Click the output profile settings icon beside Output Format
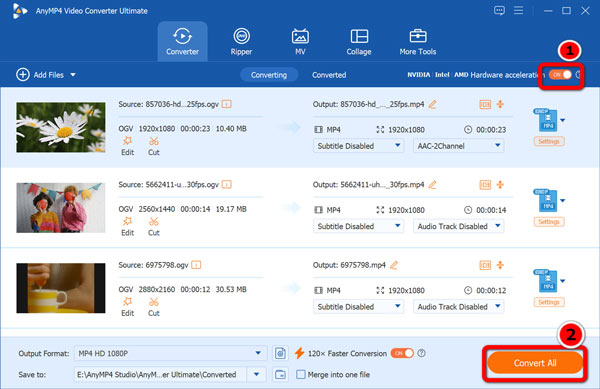 coord(280,353)
